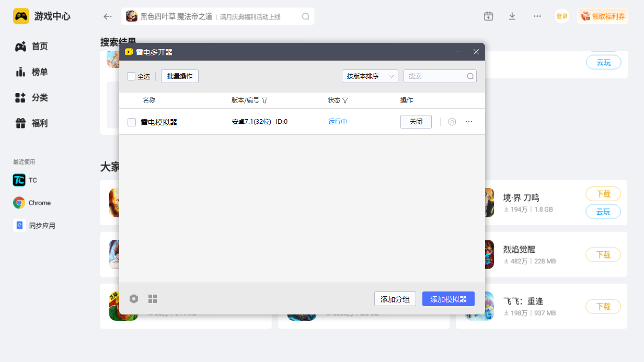Image resolution: width=644 pixels, height=362 pixels.
Task: Open the top-bar ellipsis menu of 游戏中心
Action: click(537, 16)
